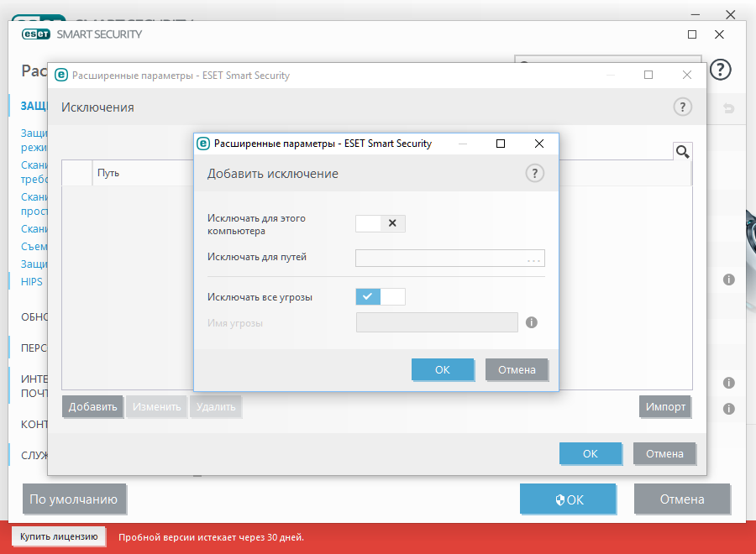The image size is (756, 554).
Task: Click the 'Добавить' button under the exclusions list
Action: (x=92, y=407)
